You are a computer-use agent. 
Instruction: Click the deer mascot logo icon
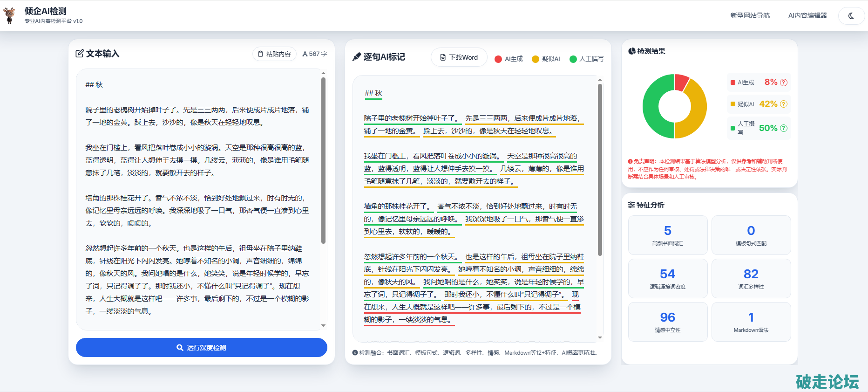pyautogui.click(x=9, y=15)
